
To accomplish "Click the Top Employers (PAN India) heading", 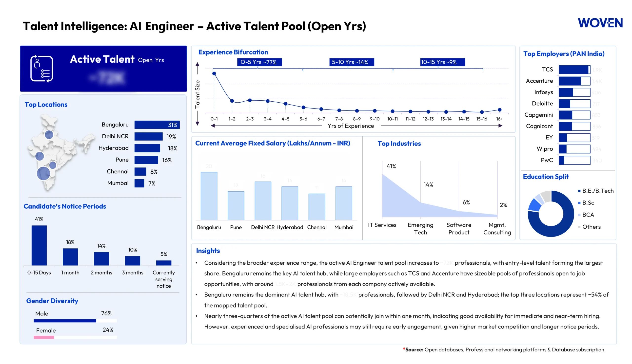I will tap(564, 54).
